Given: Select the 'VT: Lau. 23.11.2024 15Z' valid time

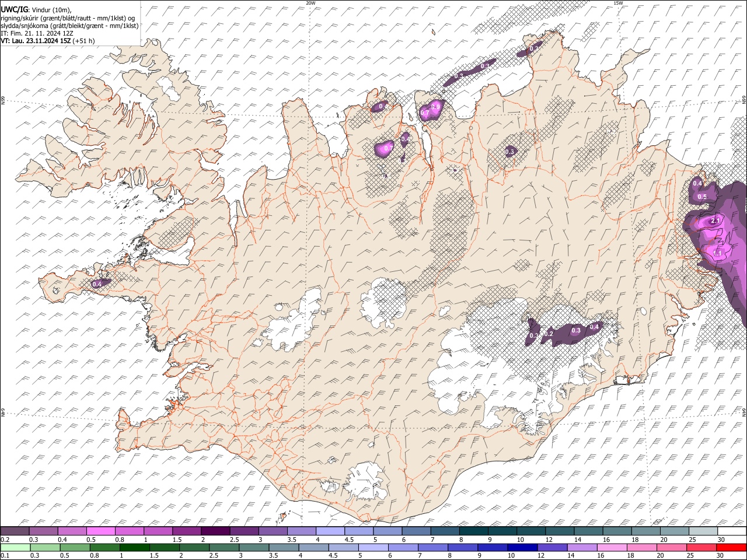Looking at the screenshot, I should click(36, 41).
